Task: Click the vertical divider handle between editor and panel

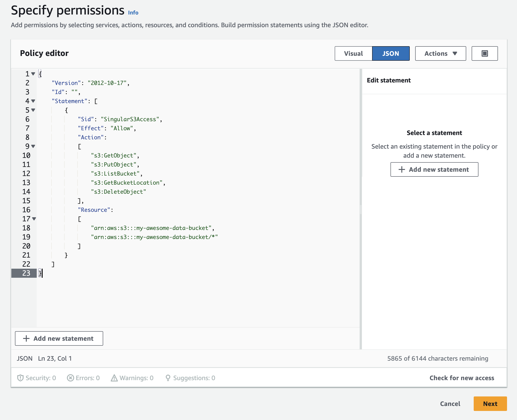Action: 361,210
